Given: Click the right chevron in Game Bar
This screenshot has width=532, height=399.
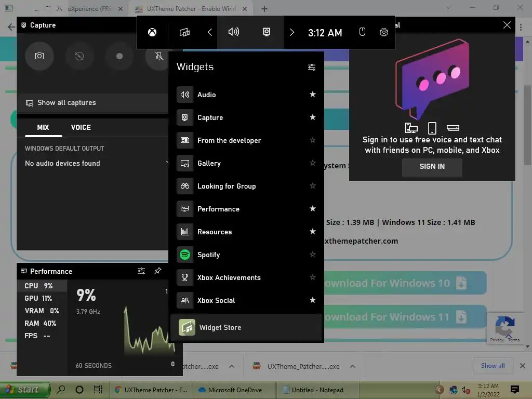Looking at the screenshot, I should [292, 32].
